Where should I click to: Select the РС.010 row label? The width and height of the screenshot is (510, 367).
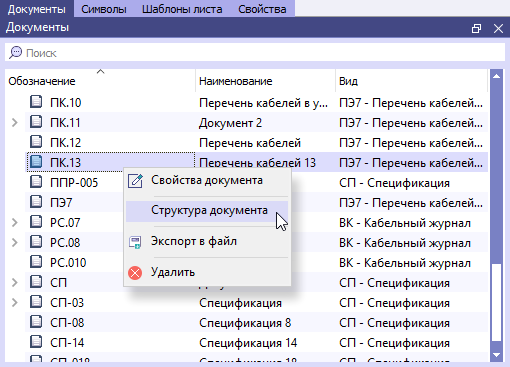coord(68,263)
